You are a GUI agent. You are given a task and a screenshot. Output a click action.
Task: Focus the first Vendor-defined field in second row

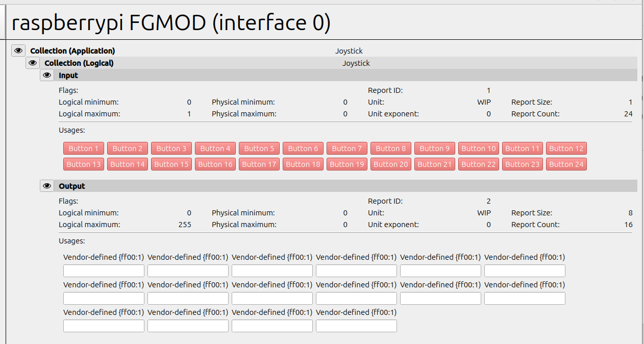104,299
